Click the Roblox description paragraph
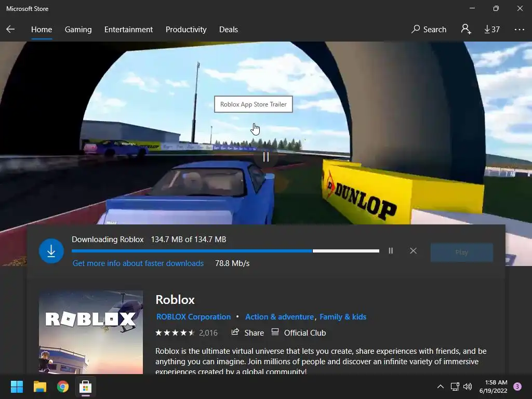Screen dimensions: 532x399 [321, 361]
